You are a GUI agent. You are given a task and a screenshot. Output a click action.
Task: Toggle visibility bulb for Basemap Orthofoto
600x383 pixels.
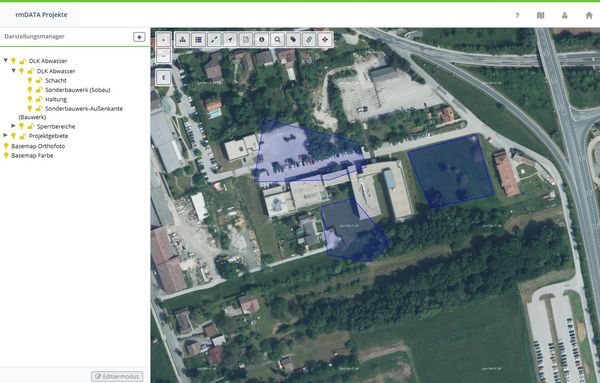point(6,146)
